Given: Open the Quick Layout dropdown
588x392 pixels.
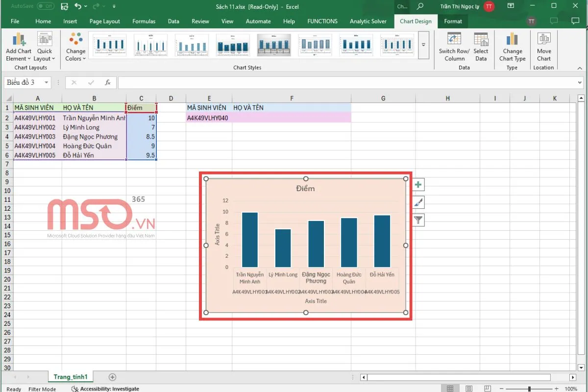Looking at the screenshot, I should (x=45, y=47).
